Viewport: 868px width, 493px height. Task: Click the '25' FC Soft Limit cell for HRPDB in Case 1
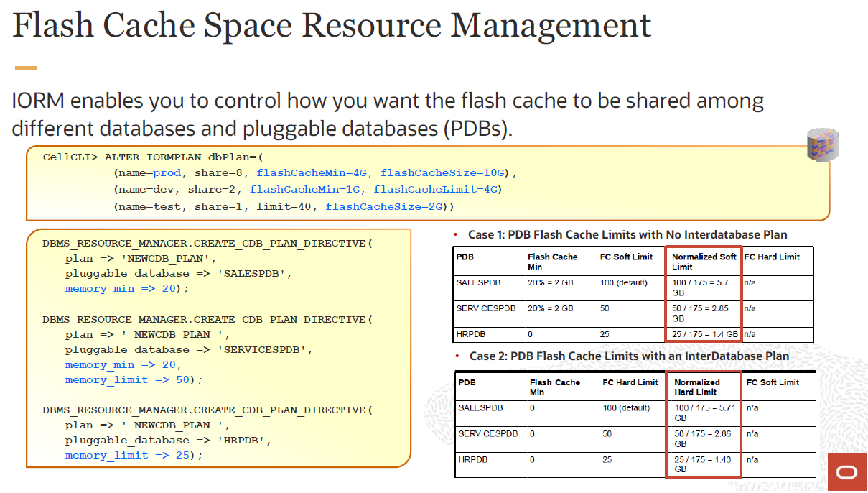(605, 334)
